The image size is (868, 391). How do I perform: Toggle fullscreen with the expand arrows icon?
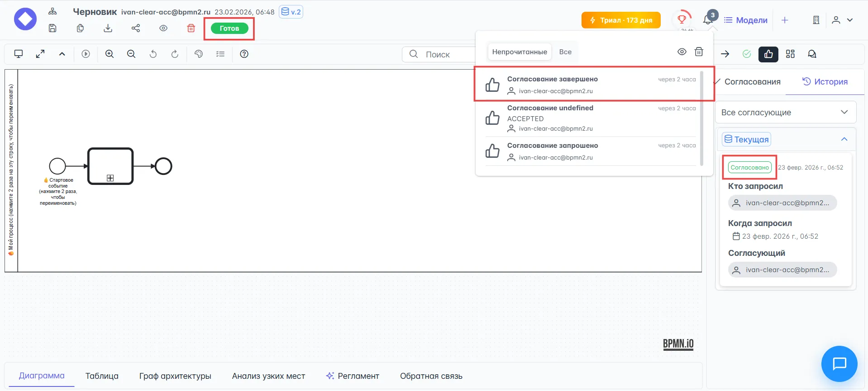coord(40,54)
